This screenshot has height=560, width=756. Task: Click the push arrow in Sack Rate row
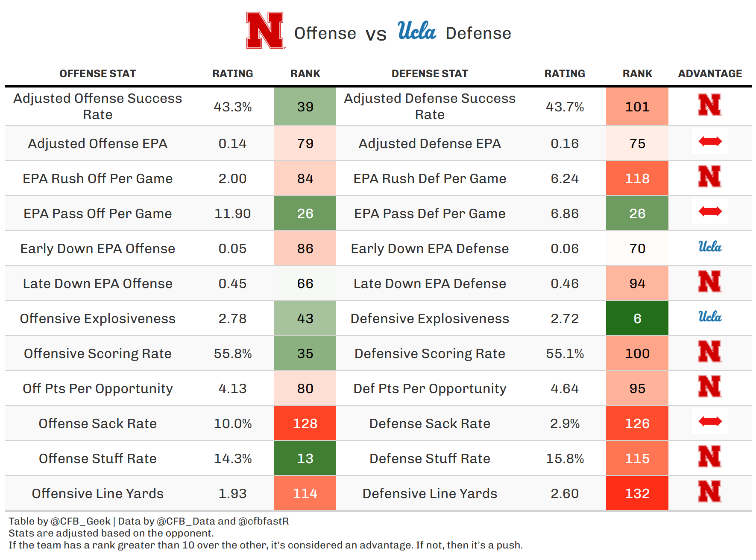[710, 422]
